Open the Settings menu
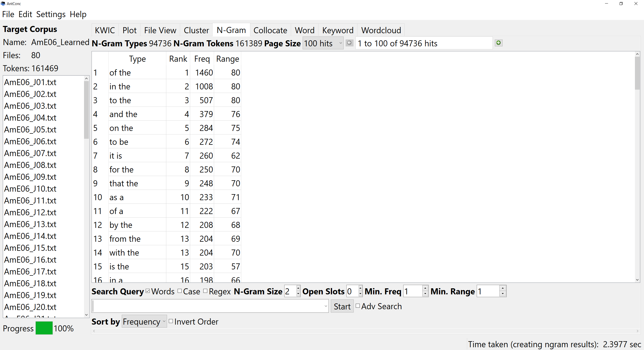Screen dimensions: 644x350 click(x=51, y=14)
